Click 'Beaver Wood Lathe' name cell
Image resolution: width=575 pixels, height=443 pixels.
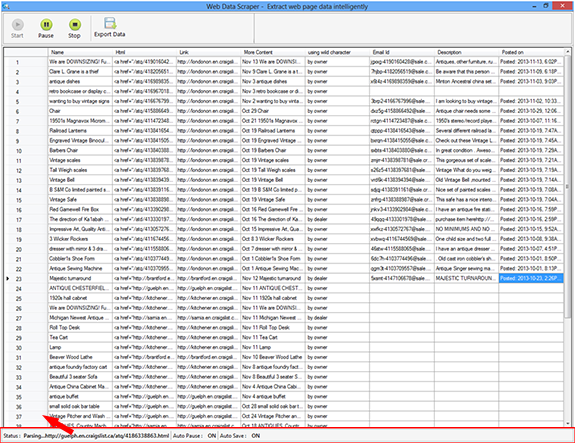coord(80,357)
